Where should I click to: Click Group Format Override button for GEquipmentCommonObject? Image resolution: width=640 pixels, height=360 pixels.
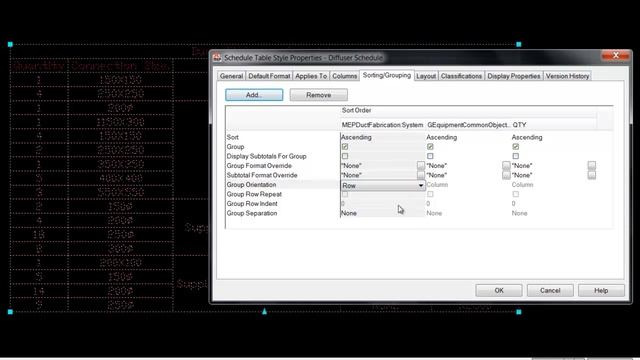point(506,165)
